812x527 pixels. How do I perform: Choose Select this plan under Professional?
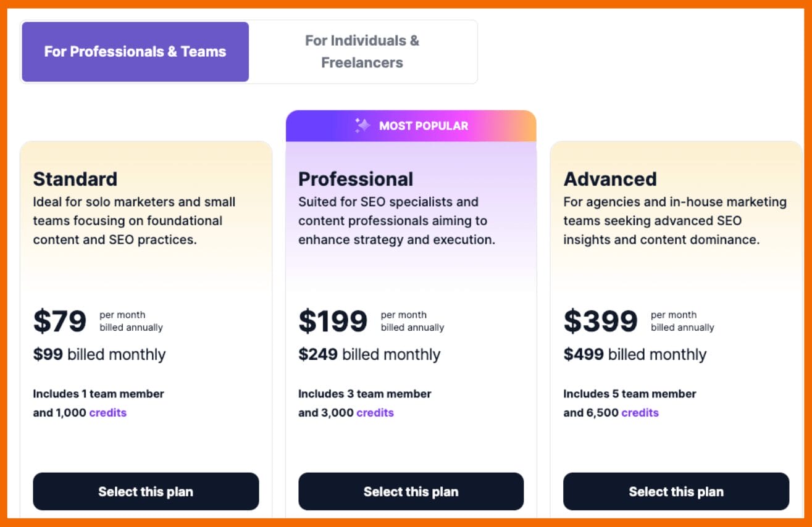[411, 492]
